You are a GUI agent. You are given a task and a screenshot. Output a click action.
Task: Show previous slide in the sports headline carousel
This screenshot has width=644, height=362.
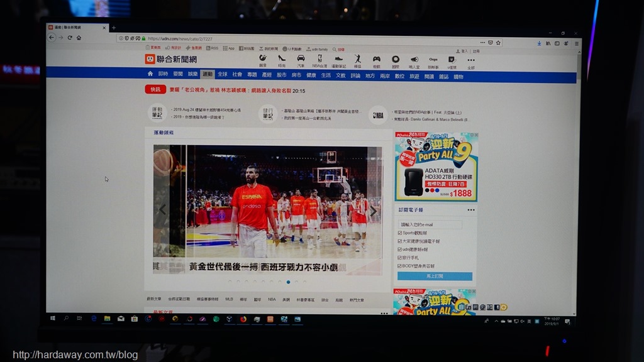point(163,209)
